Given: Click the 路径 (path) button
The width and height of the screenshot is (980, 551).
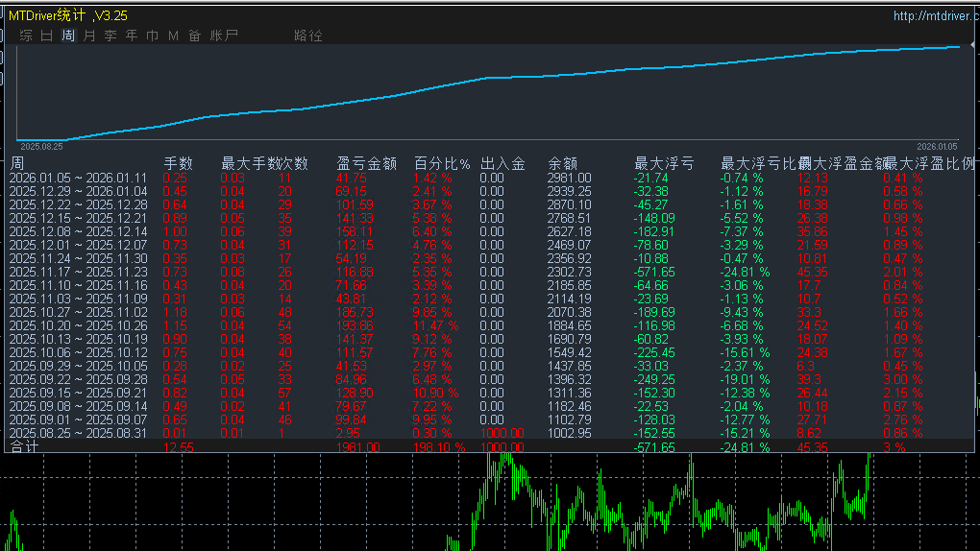Looking at the screenshot, I should pyautogui.click(x=308, y=36).
